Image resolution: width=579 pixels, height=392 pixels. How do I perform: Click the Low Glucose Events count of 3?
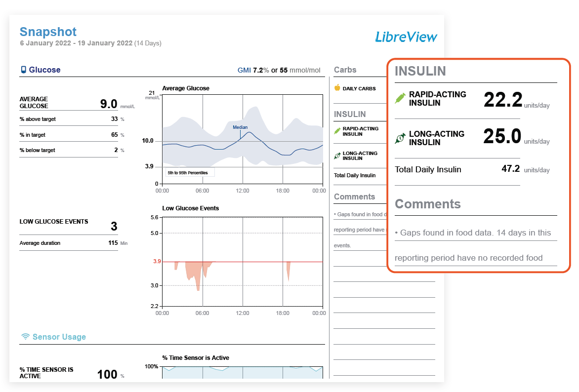(x=114, y=227)
